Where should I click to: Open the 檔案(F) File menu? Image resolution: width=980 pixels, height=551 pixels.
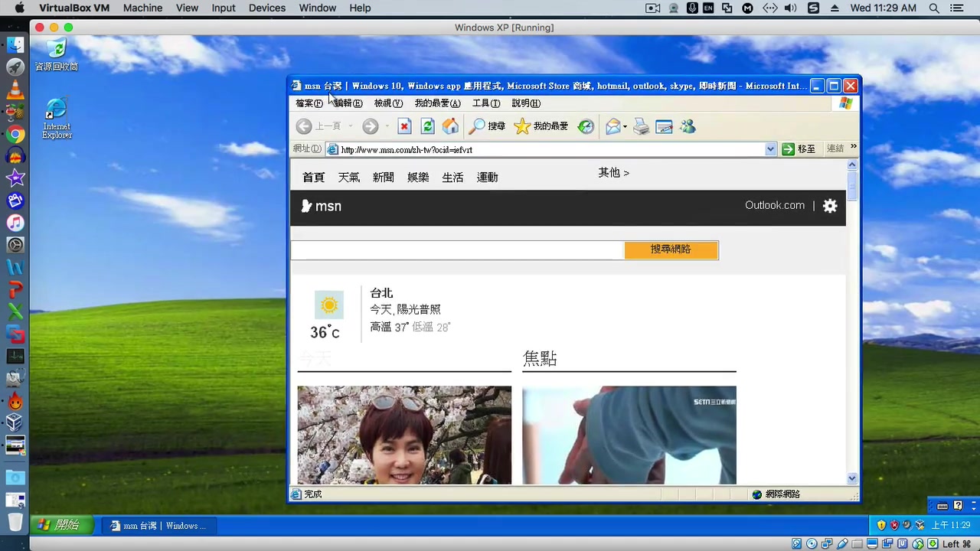coord(309,103)
